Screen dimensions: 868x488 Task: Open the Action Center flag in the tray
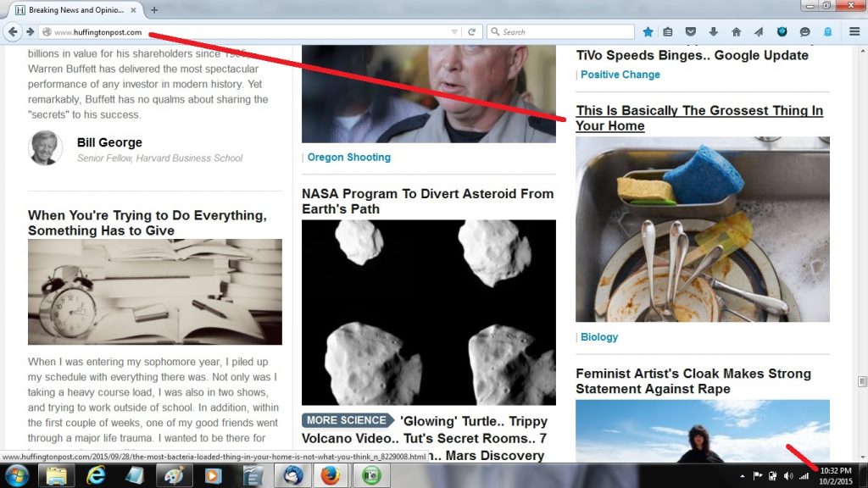pyautogui.click(x=757, y=476)
